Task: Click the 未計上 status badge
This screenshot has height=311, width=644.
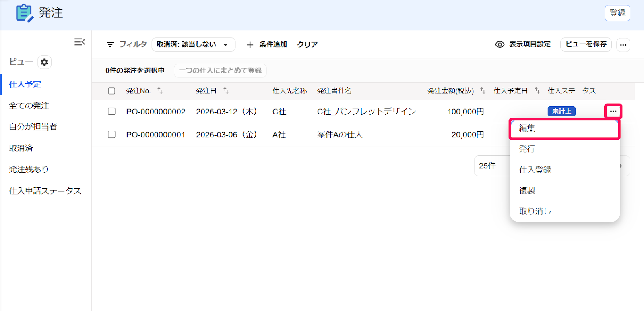Action: (x=561, y=111)
